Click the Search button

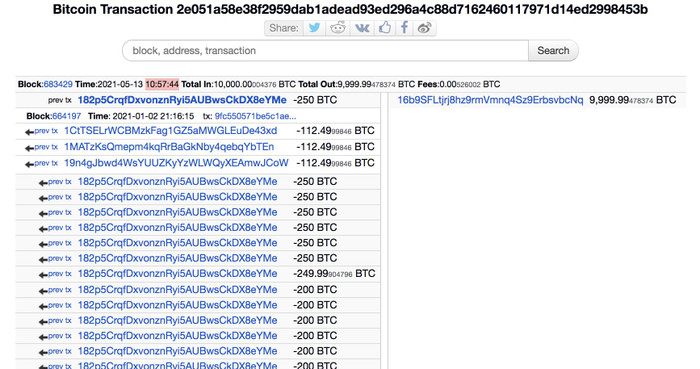point(553,50)
